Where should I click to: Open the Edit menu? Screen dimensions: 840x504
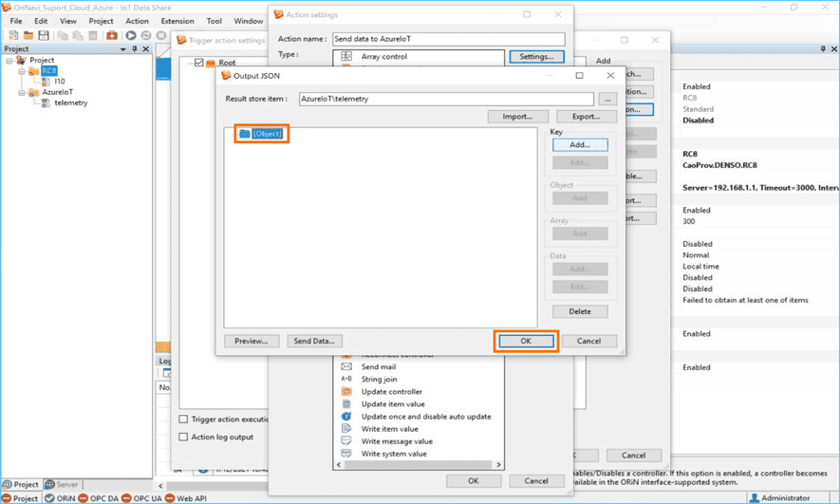[x=41, y=21]
